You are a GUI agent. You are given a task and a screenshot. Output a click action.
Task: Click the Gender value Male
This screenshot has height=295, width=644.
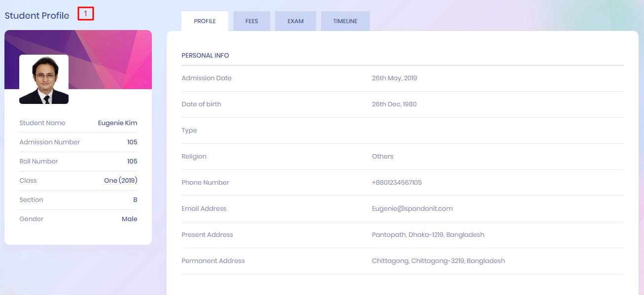(x=129, y=219)
